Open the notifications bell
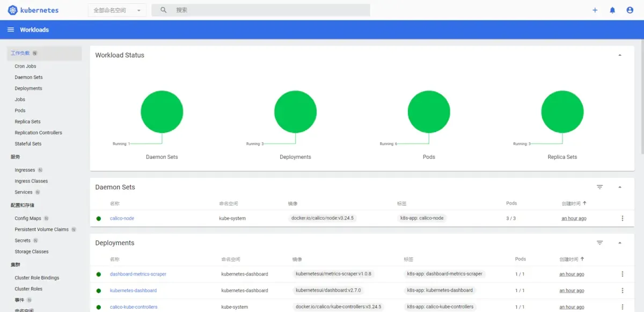The height and width of the screenshot is (312, 644). pos(612,10)
